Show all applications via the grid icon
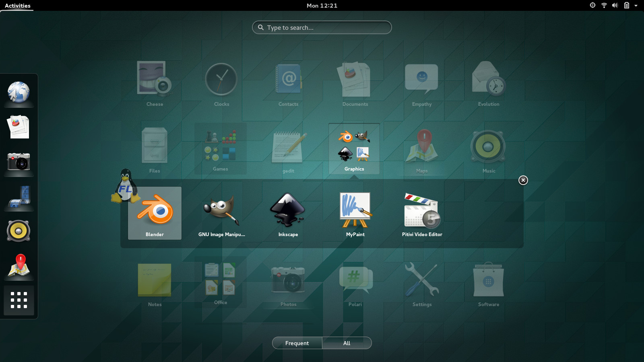 click(x=19, y=300)
